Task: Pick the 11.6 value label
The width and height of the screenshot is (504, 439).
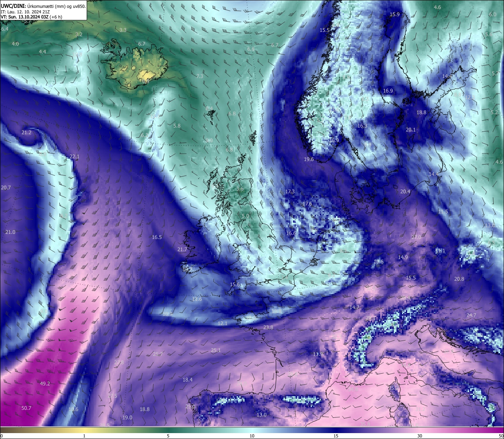Action: point(197,299)
